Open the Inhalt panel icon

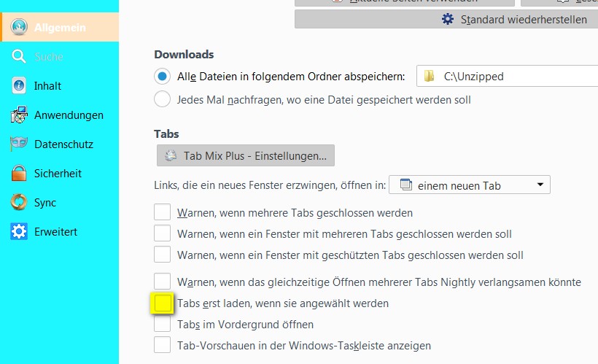[x=19, y=86]
